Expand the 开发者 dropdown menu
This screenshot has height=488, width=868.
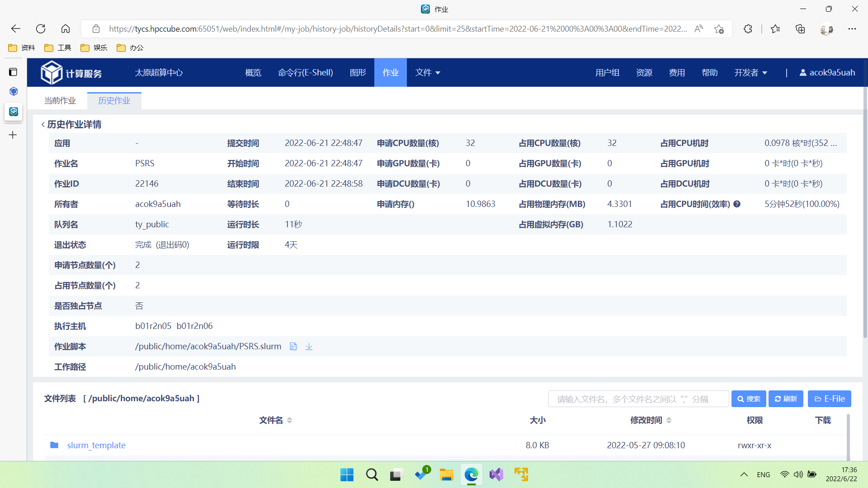point(750,73)
